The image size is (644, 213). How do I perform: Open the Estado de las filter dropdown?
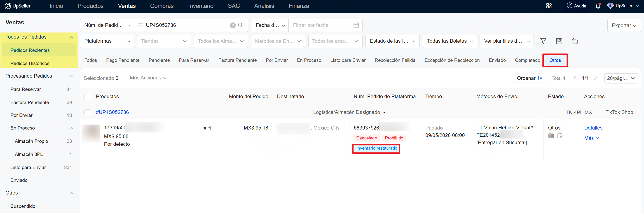(392, 41)
